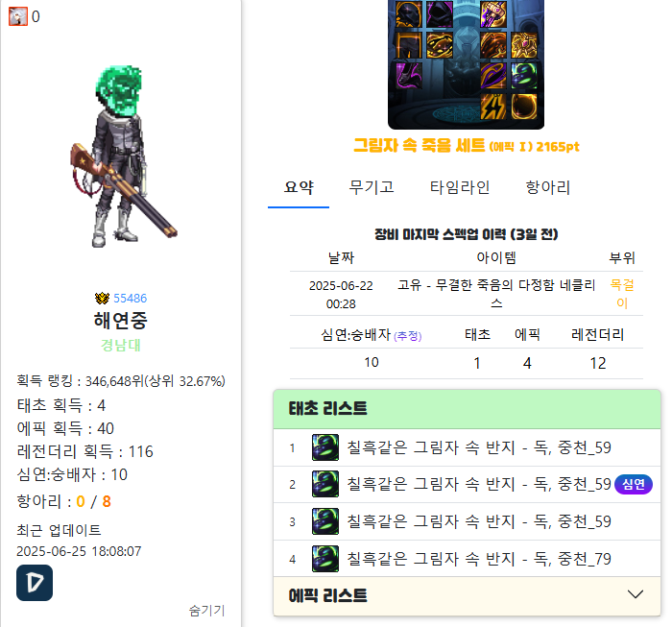Open the 경남대 guild link
The height and width of the screenshot is (627, 672).
point(120,345)
